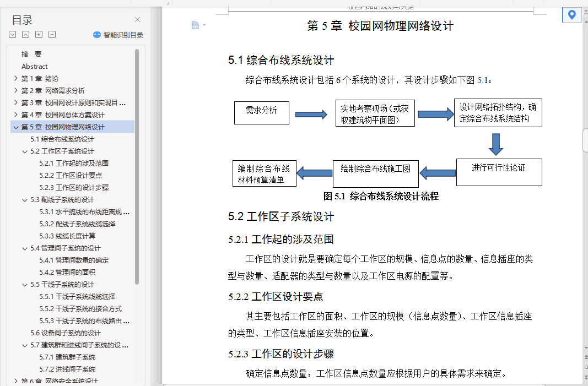Expand 第6章 网络安全系统设计

pyautogui.click(x=16, y=380)
